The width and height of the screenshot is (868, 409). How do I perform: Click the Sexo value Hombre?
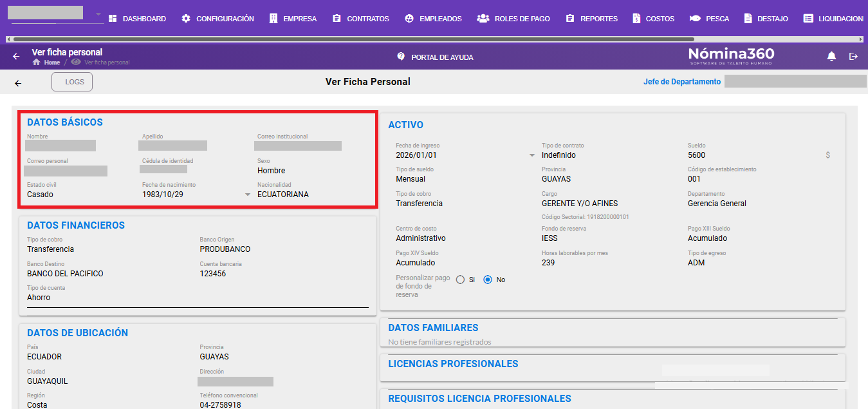coord(271,171)
